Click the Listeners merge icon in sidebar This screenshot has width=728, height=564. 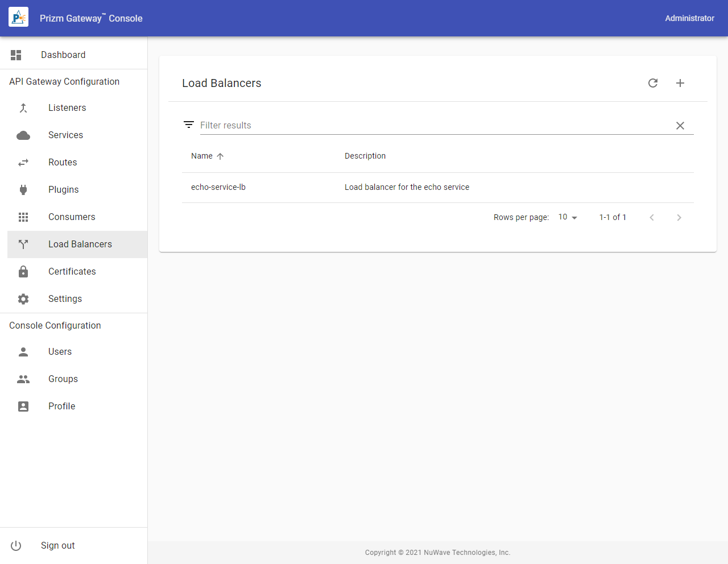tap(23, 108)
